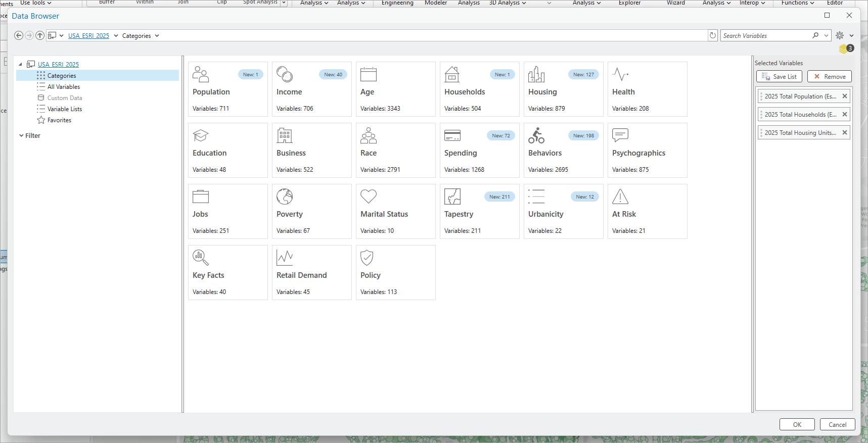Click the USA ESRI 2025 tree link

(x=58, y=64)
